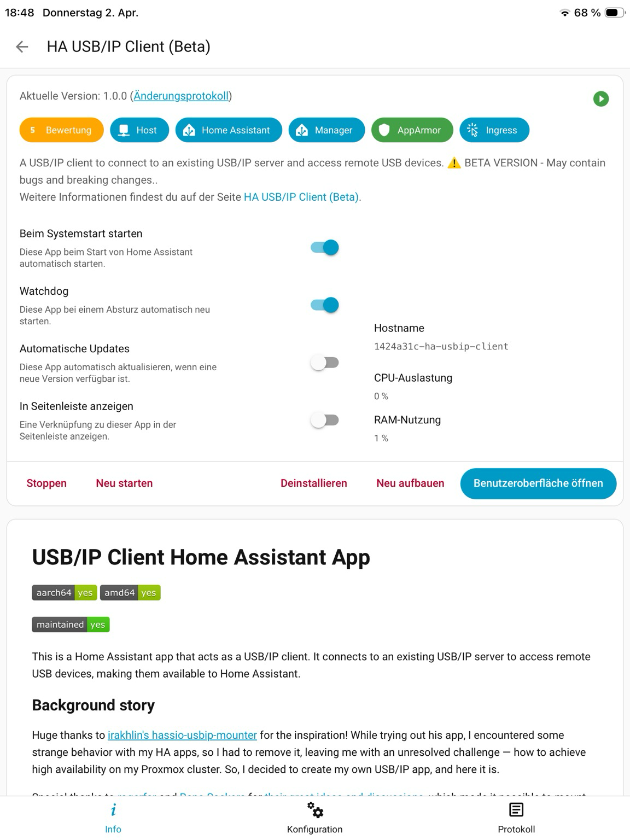Disable the Beim Systemstart starten toggle

coord(325,248)
